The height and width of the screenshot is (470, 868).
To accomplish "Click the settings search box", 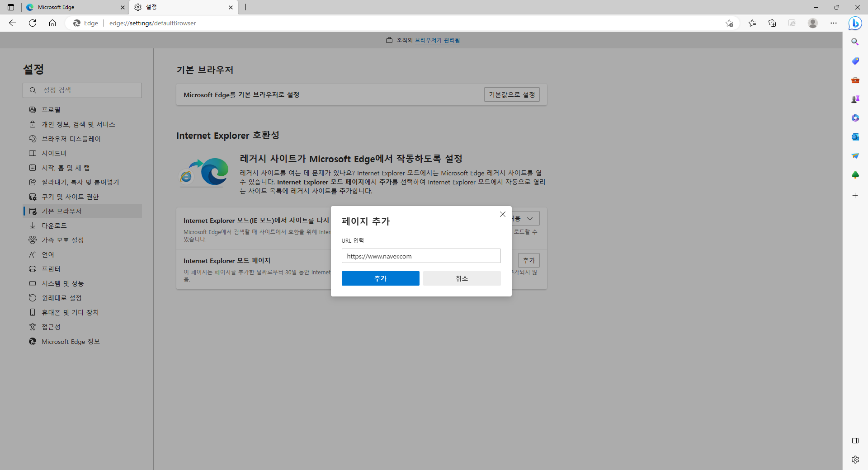I will tap(82, 90).
